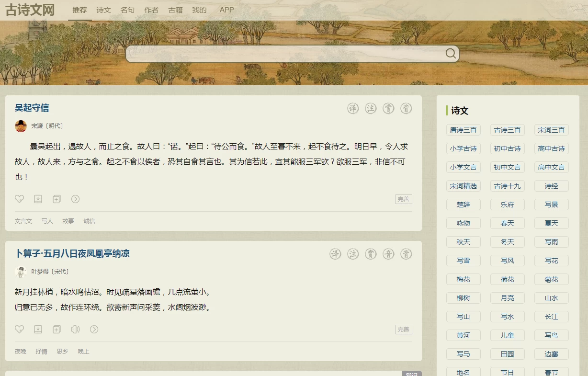Switch to the 诗文 tab

click(x=103, y=10)
